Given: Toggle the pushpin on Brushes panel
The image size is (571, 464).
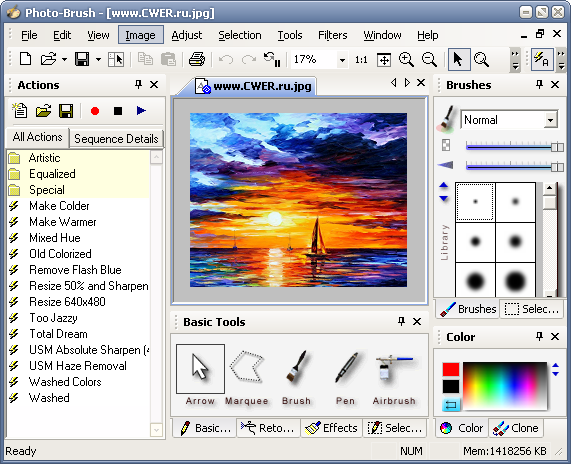Looking at the screenshot, I should click(539, 85).
